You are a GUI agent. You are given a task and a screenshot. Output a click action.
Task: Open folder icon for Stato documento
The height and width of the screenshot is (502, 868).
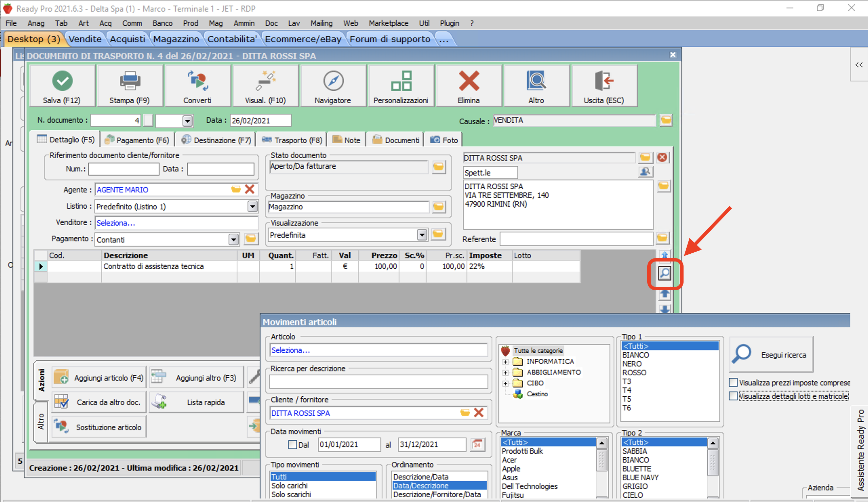coord(438,167)
